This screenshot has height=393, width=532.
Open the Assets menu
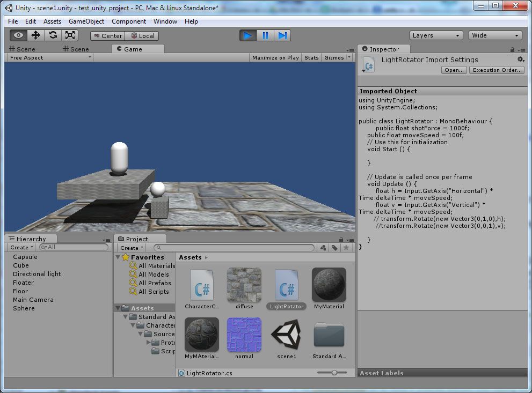tap(52, 21)
